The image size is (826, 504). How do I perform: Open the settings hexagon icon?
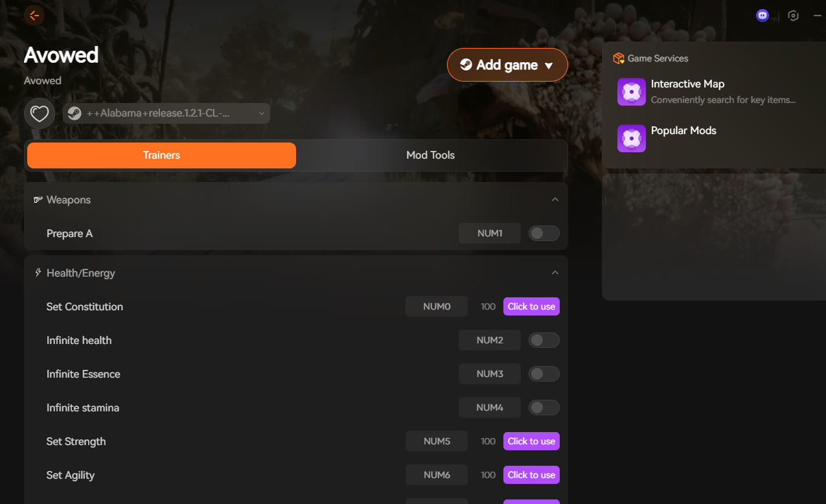793,16
